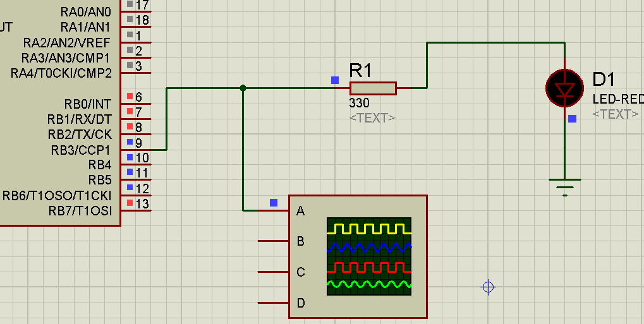
Task: Click the blue crosshair origin marker
Action: (488, 287)
